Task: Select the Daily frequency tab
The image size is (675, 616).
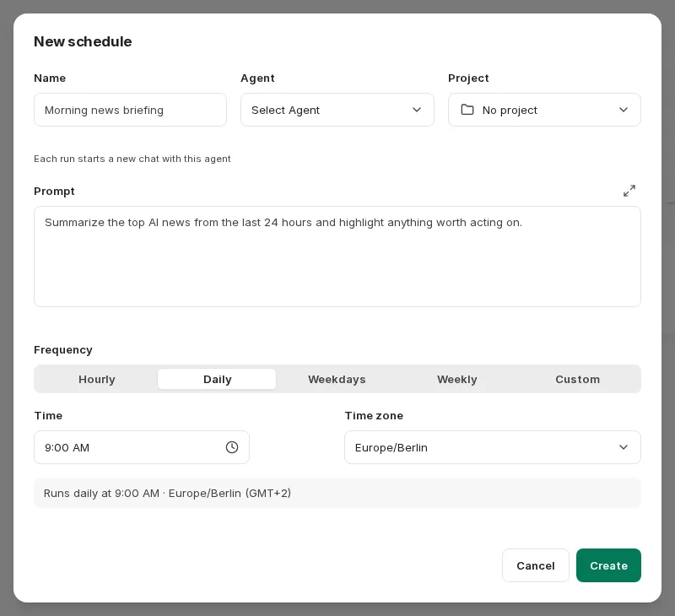Action: [217, 379]
